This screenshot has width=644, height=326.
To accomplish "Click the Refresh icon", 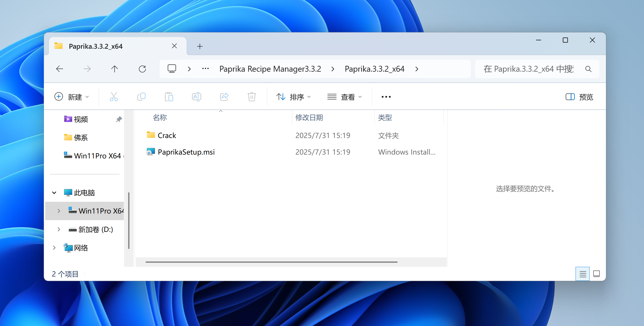I will tap(142, 69).
